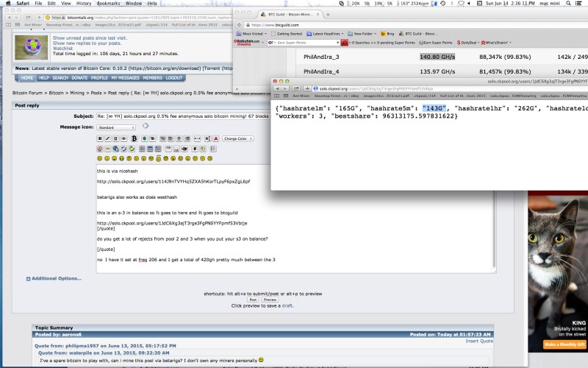Click 135.97 GH/s value for PhilAndIra_4
The image size is (588, 368).
click(437, 71)
